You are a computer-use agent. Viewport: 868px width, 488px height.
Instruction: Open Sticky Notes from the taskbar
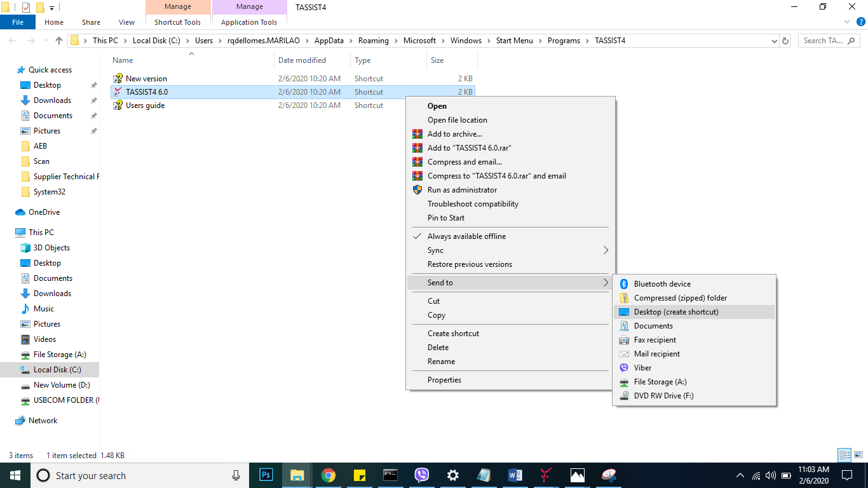point(359,475)
